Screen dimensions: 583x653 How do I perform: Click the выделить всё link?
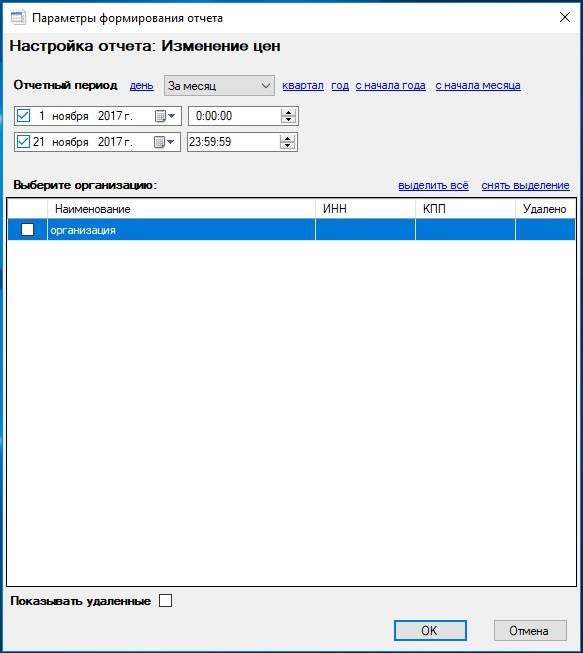pyautogui.click(x=434, y=185)
